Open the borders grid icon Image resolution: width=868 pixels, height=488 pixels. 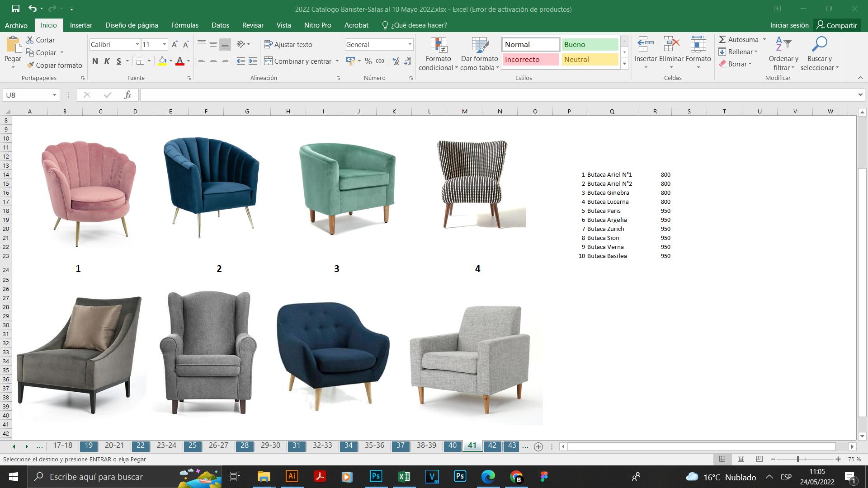[x=141, y=61]
